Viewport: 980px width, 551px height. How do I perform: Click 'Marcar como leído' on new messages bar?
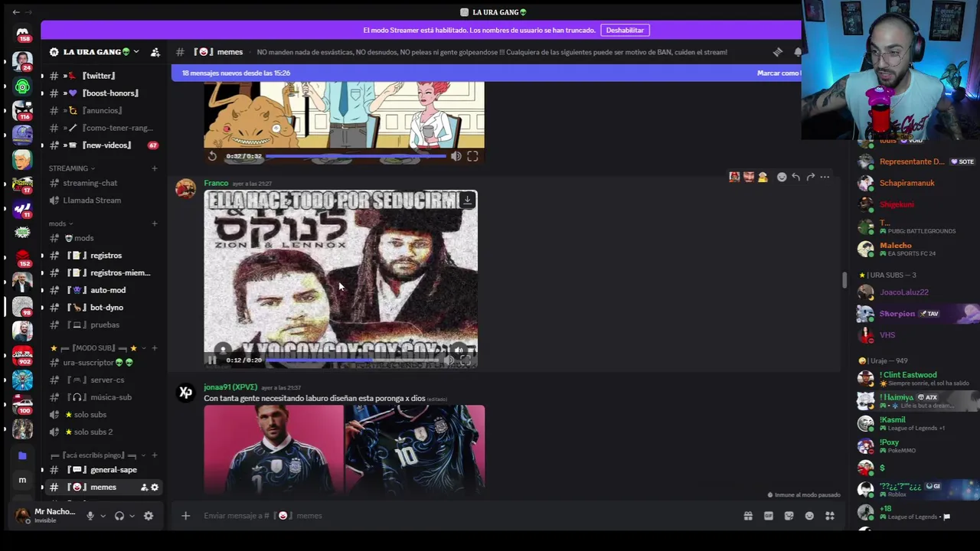[779, 73]
